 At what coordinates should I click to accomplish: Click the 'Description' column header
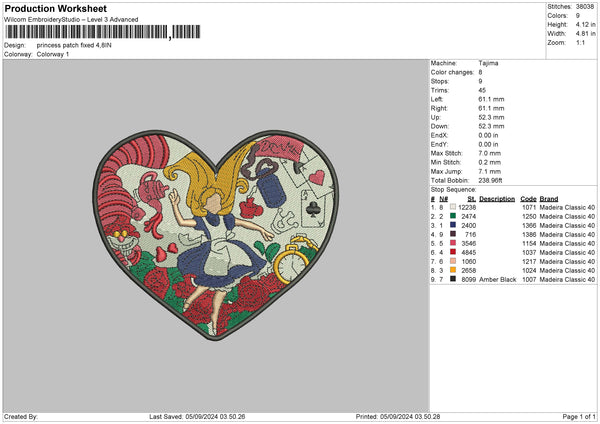click(x=497, y=199)
